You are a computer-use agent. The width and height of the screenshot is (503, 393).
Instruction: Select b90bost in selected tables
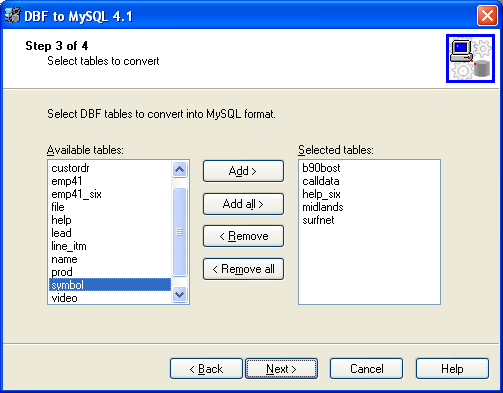[369, 168]
